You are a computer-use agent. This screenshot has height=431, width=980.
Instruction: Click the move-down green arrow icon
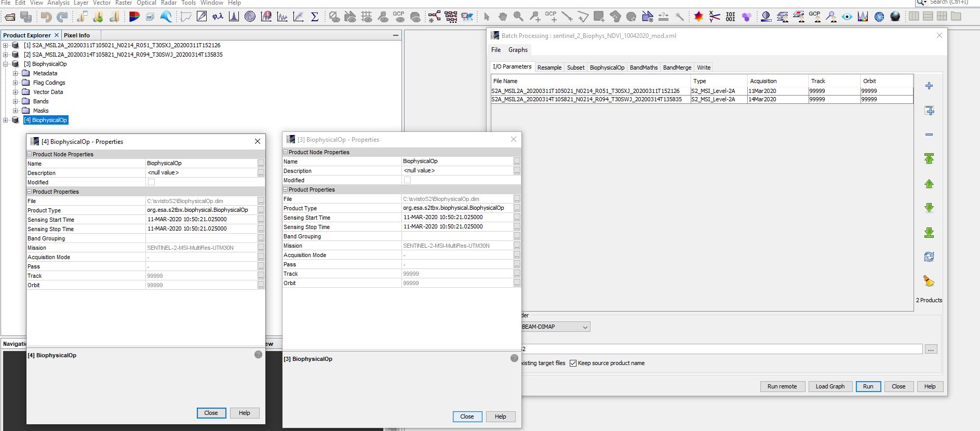[929, 208]
